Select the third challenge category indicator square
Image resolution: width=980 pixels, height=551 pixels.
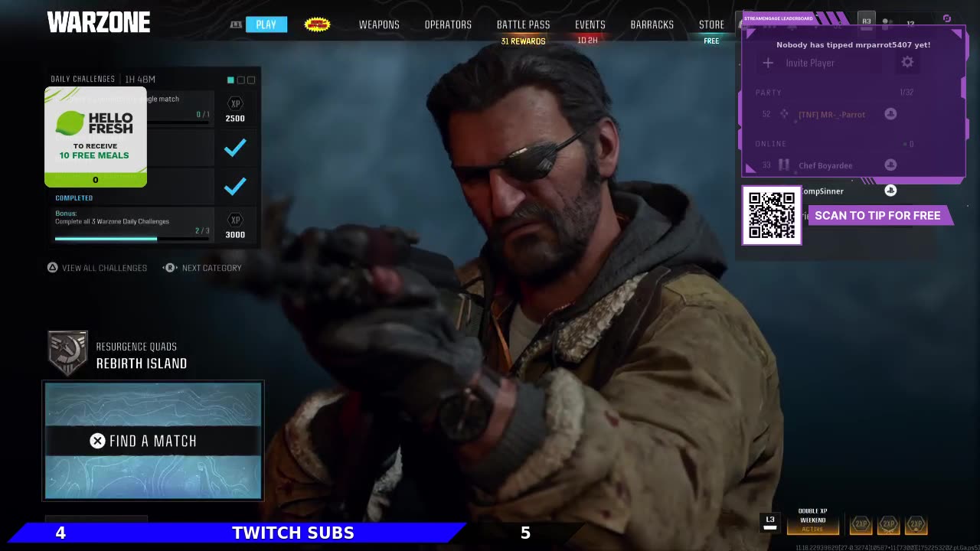(250, 80)
